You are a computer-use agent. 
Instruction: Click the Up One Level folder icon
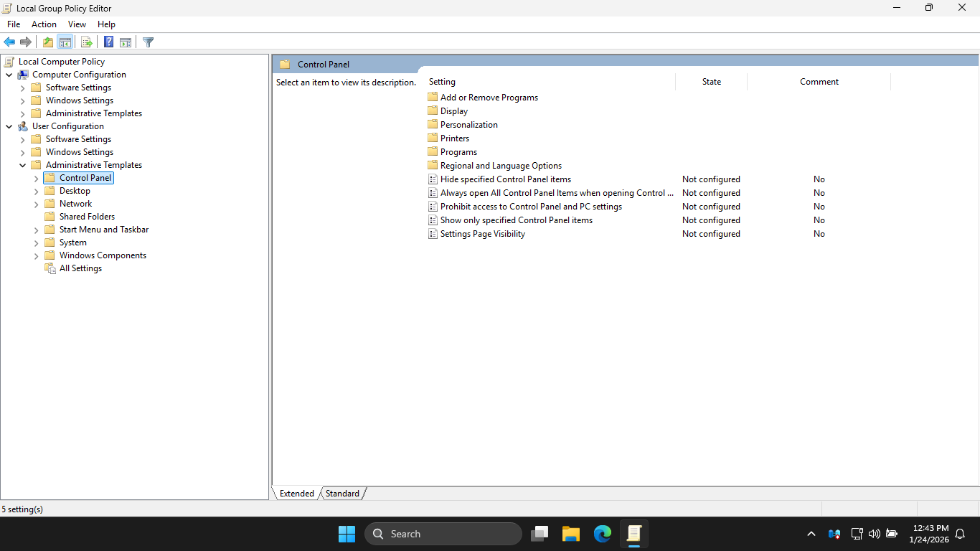pyautogui.click(x=48, y=42)
